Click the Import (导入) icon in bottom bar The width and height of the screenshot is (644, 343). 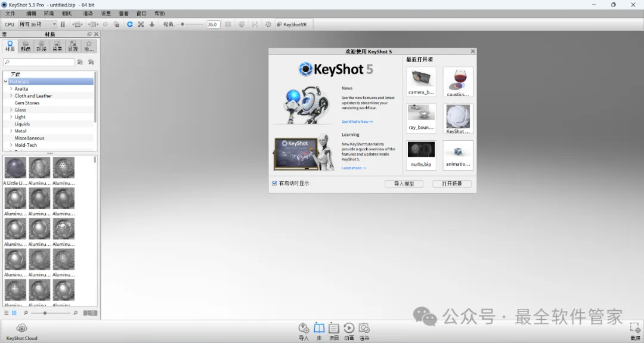(304, 332)
